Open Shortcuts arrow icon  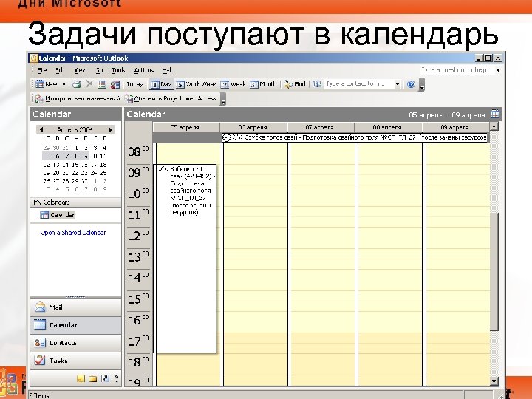pos(105,378)
